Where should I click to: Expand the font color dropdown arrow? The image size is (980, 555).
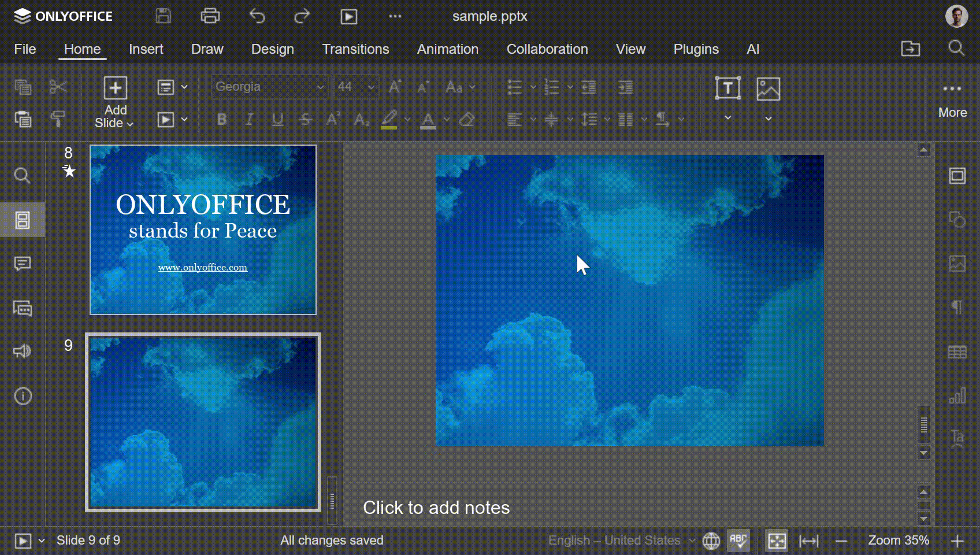[x=447, y=120]
